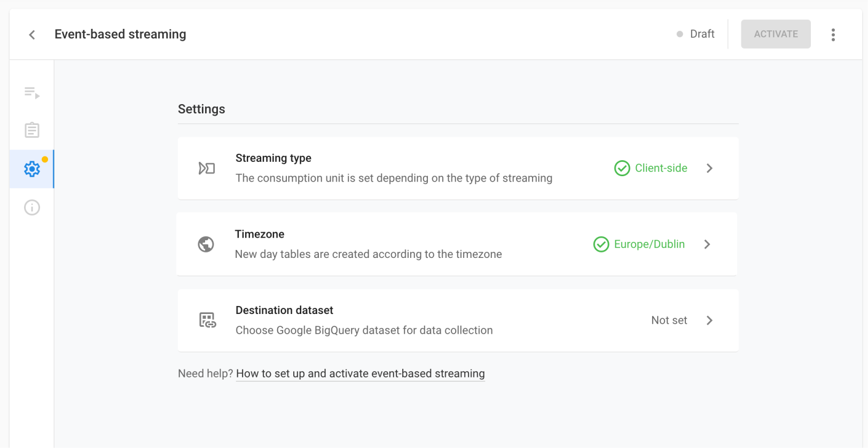The width and height of the screenshot is (868, 448).
Task: Expand the Timezone row chevron
Action: [x=707, y=244]
